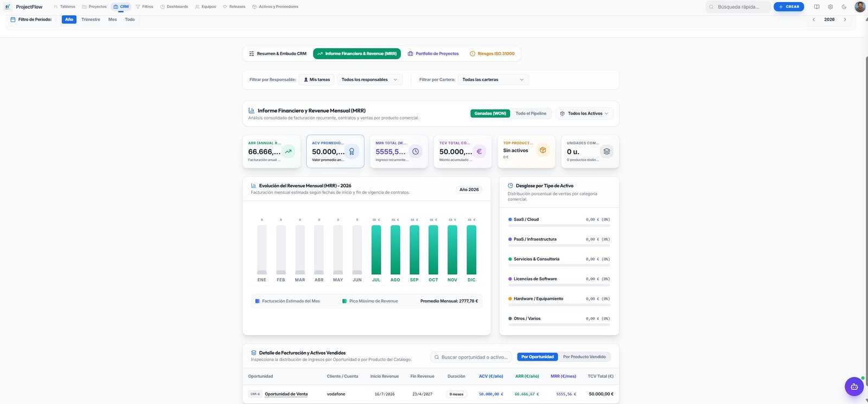Open the Dashboards navigation item
868x404 pixels.
click(174, 7)
